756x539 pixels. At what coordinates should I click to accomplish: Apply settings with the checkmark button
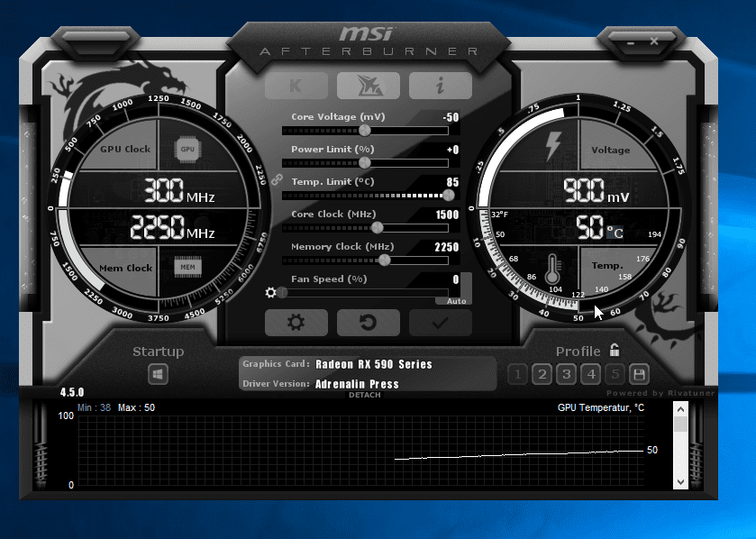(x=441, y=323)
